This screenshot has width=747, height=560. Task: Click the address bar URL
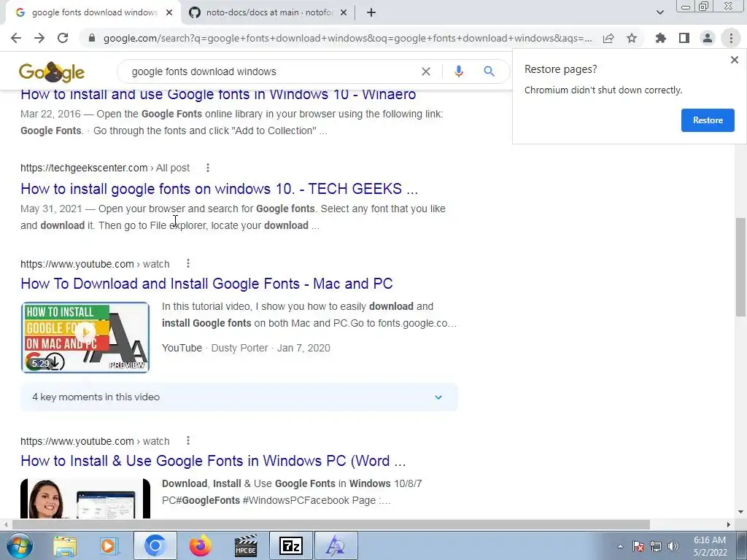[x=347, y=38]
